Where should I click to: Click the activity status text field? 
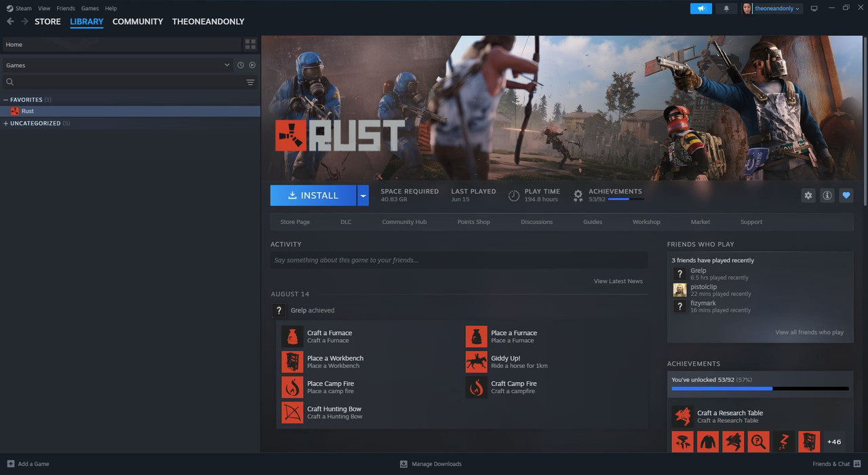[459, 260]
